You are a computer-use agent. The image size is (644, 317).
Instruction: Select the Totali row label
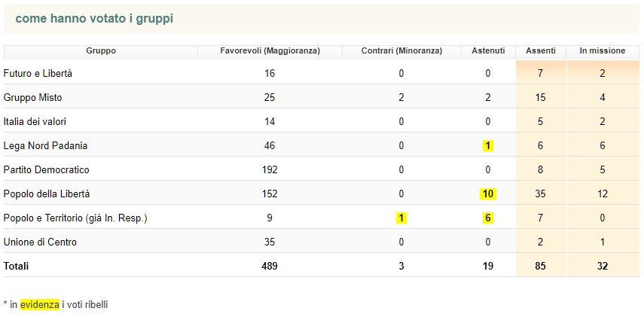[x=16, y=266]
